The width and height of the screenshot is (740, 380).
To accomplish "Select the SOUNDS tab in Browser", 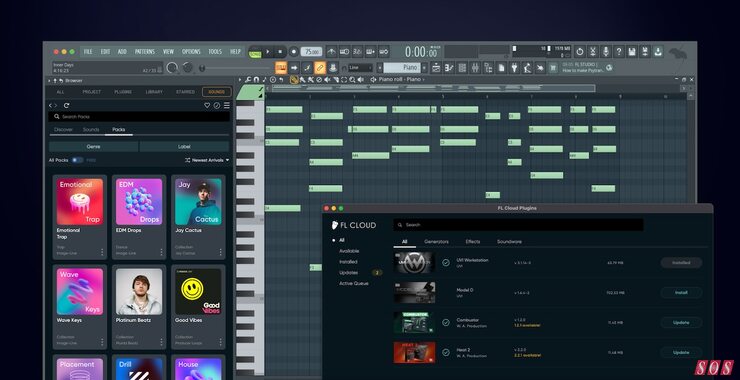I will (x=217, y=92).
